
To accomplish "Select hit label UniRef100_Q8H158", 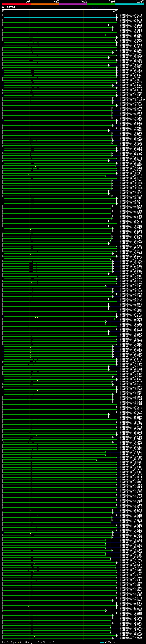I will tap(131, 58).
